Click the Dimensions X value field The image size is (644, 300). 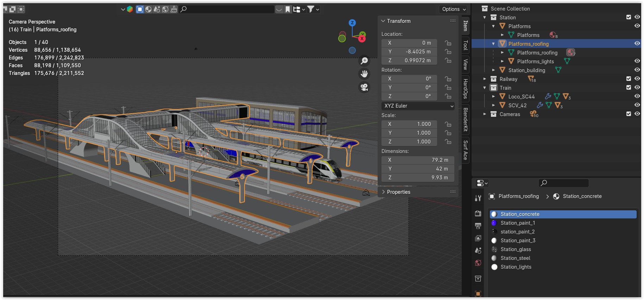(x=418, y=160)
